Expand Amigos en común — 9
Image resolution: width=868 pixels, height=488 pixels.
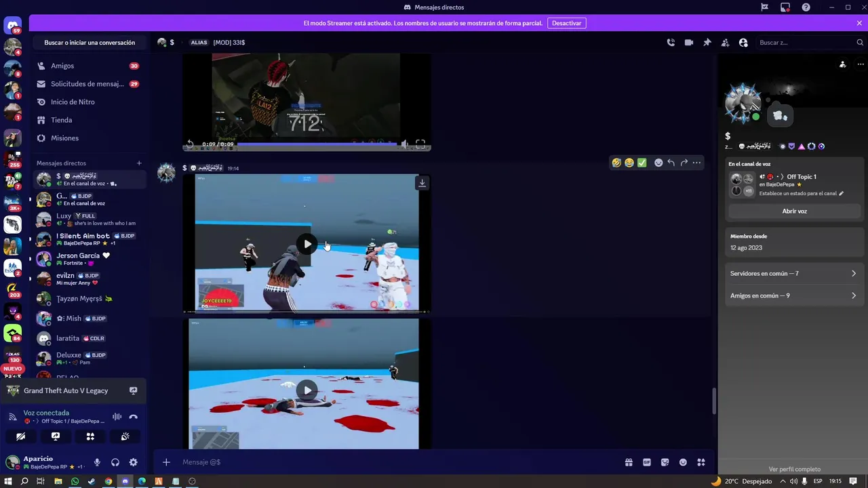(x=793, y=296)
